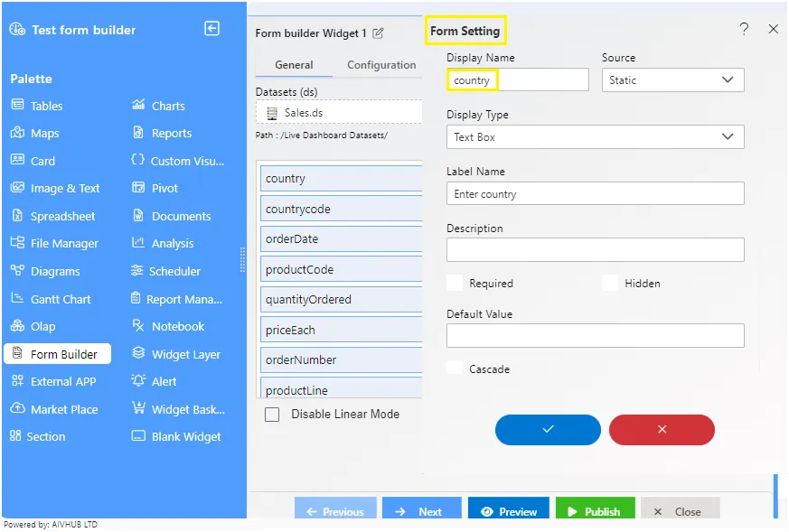This screenshot has height=532, width=789.
Task: Launch the File Manager item
Action: [x=54, y=243]
